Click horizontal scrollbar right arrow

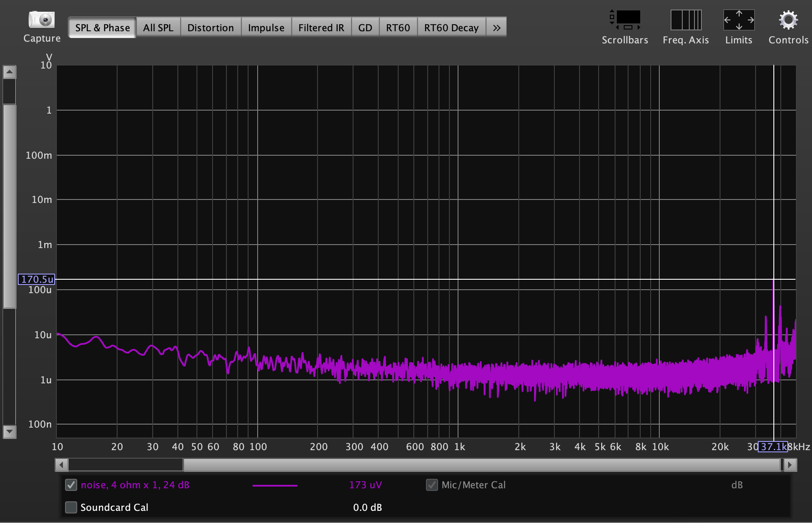pyautogui.click(x=790, y=465)
